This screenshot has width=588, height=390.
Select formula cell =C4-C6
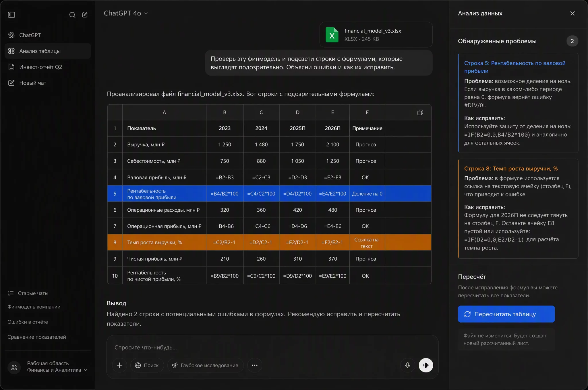(x=261, y=226)
